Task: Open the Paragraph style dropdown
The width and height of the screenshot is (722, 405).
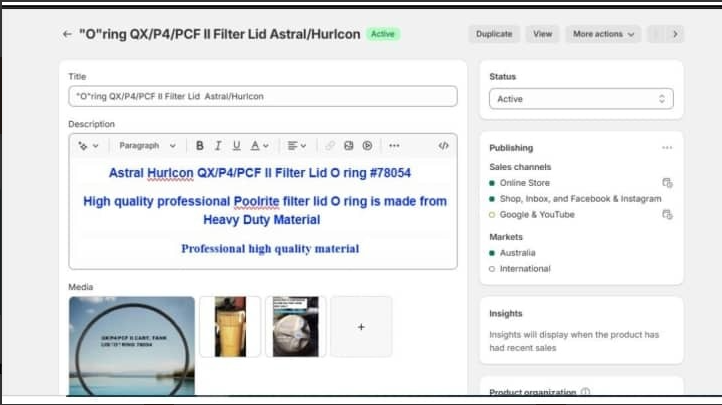Action: point(146,146)
